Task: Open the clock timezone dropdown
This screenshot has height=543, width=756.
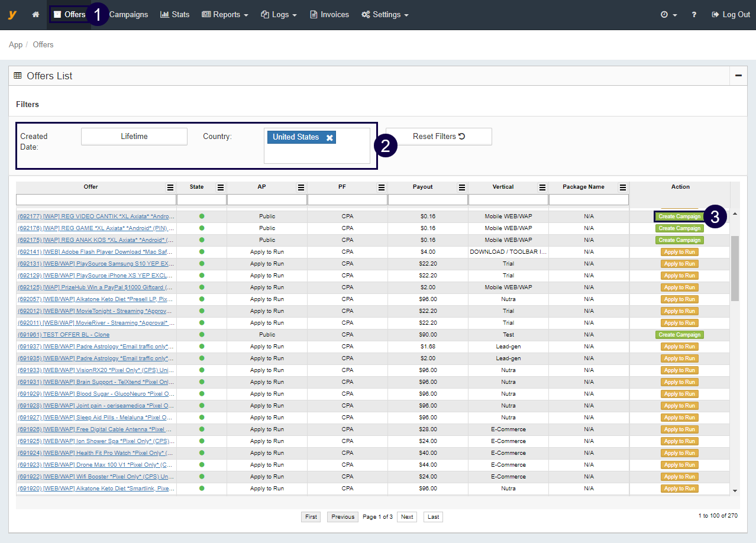Action: pos(668,15)
